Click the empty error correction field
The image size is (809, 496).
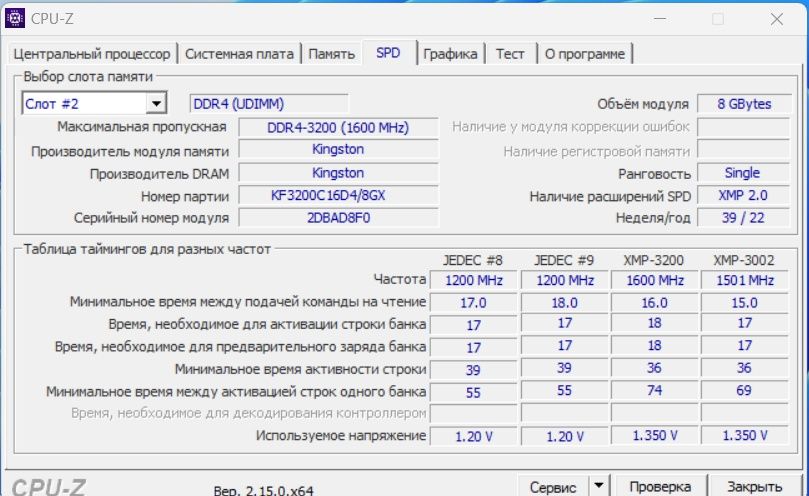click(743, 127)
